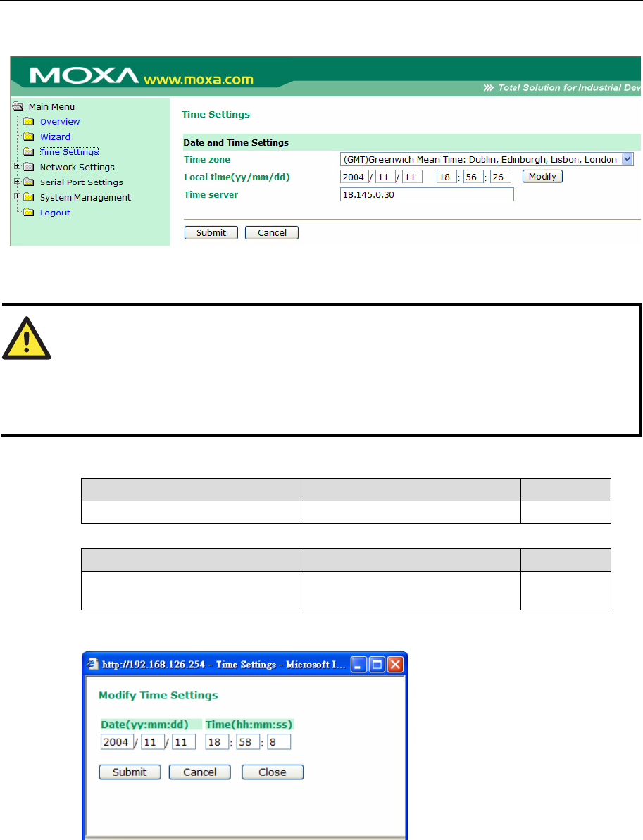This screenshot has height=840, width=643.
Task: Click the IE page icon in popup title bar
Action: 93,664
